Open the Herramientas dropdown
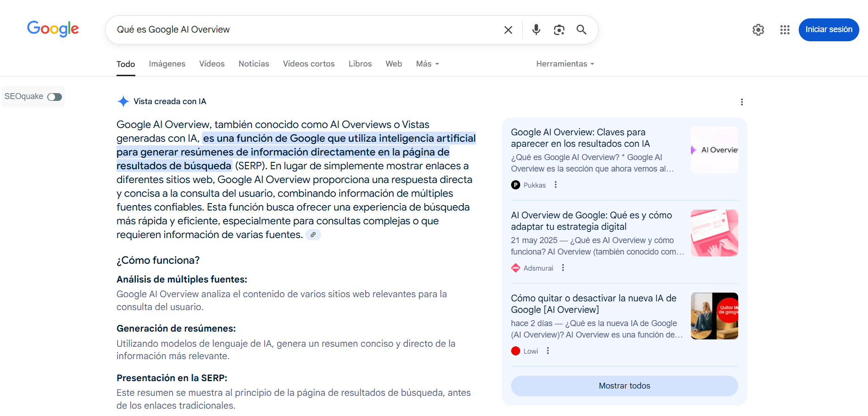The height and width of the screenshot is (416, 868). tap(565, 64)
